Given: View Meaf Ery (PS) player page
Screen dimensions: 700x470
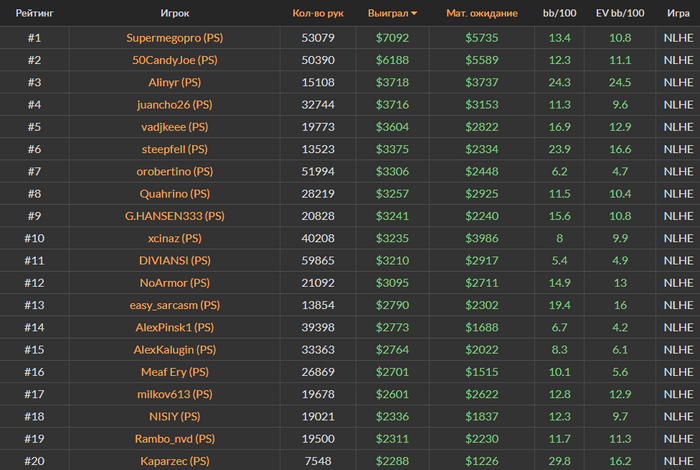Looking at the screenshot, I should (x=175, y=372).
